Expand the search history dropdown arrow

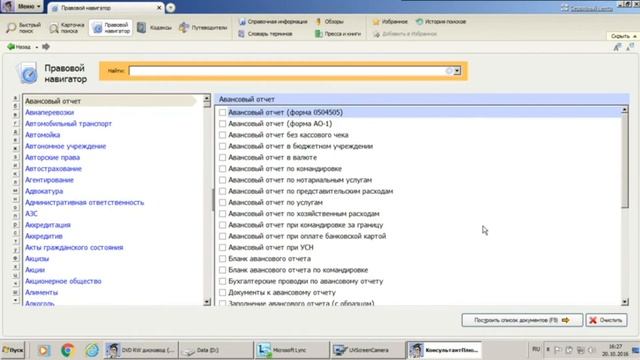(457, 71)
